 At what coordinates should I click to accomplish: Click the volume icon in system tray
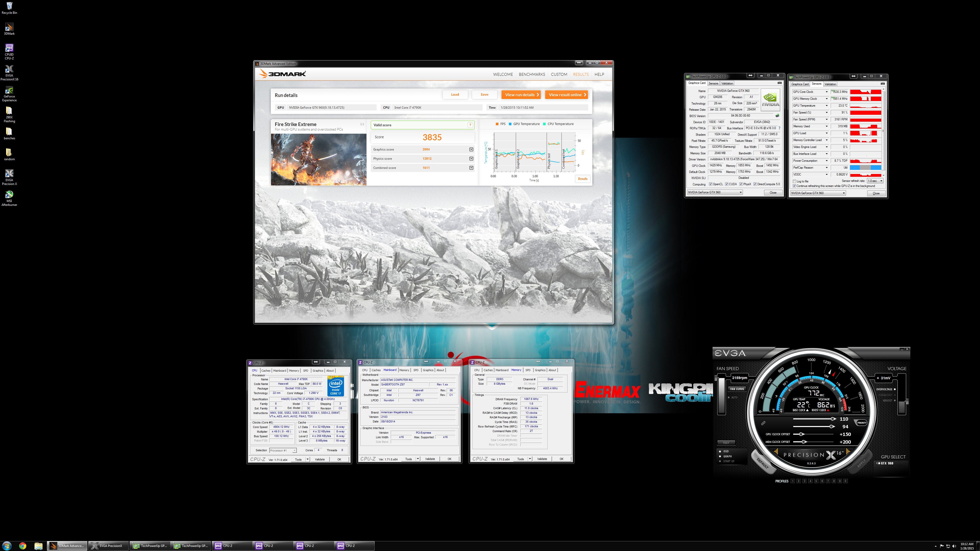pos(954,546)
